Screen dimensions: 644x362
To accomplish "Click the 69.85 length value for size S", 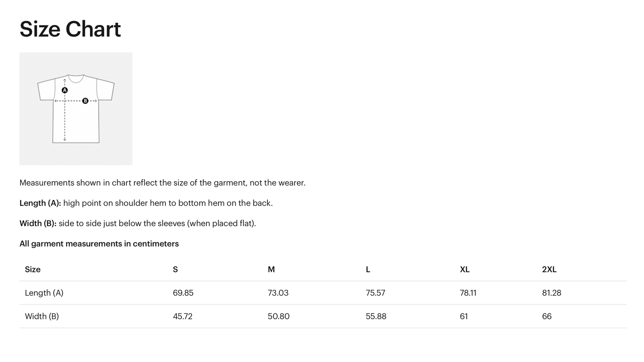I will click(183, 293).
